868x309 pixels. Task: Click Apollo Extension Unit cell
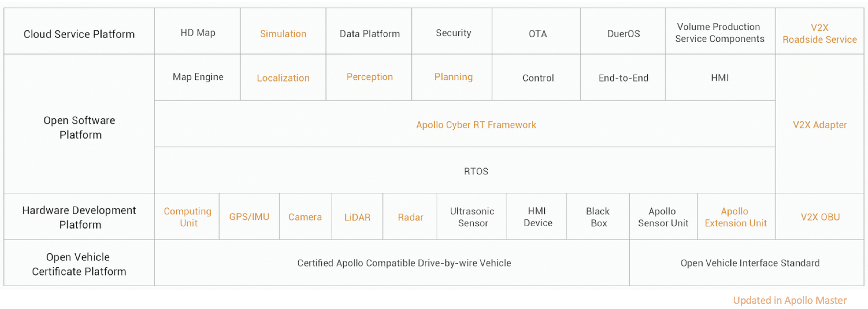point(736,217)
